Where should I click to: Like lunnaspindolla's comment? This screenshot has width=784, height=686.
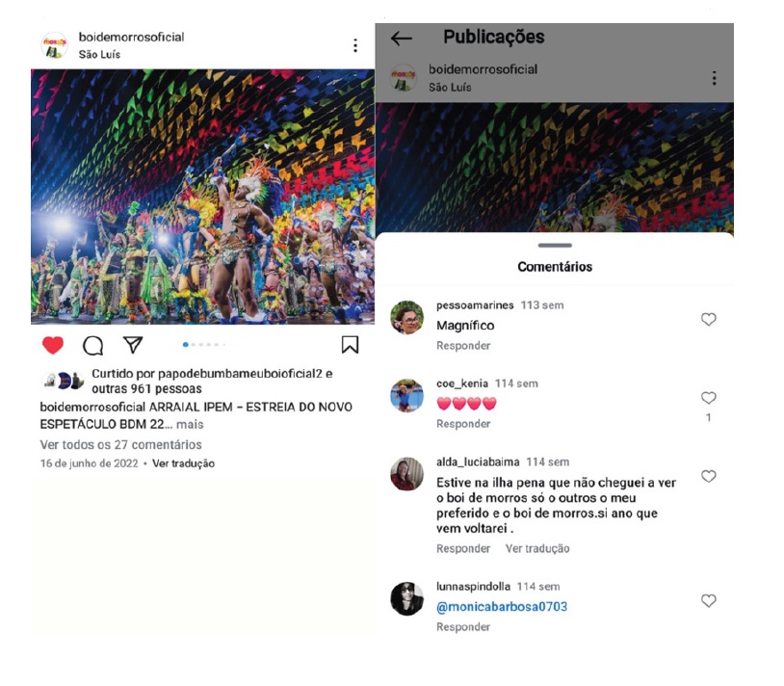709,600
